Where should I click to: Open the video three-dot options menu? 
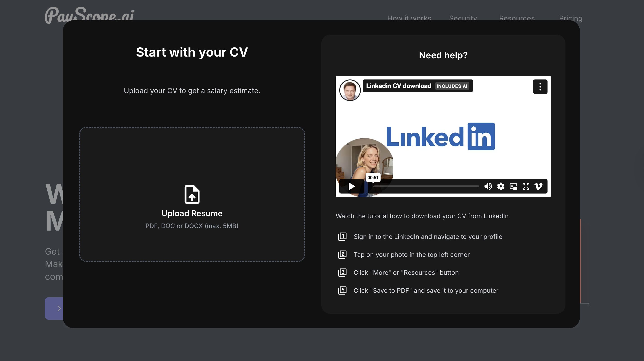tap(540, 87)
